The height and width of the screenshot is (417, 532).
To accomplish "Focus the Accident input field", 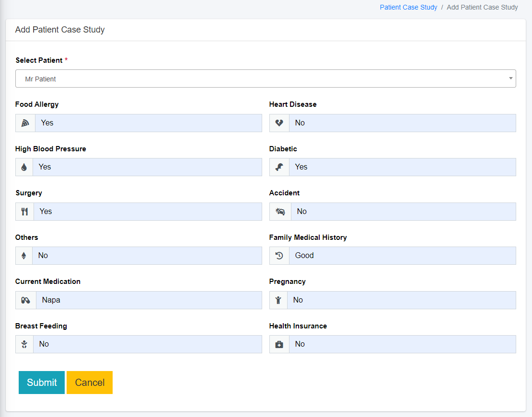I will pos(403,212).
